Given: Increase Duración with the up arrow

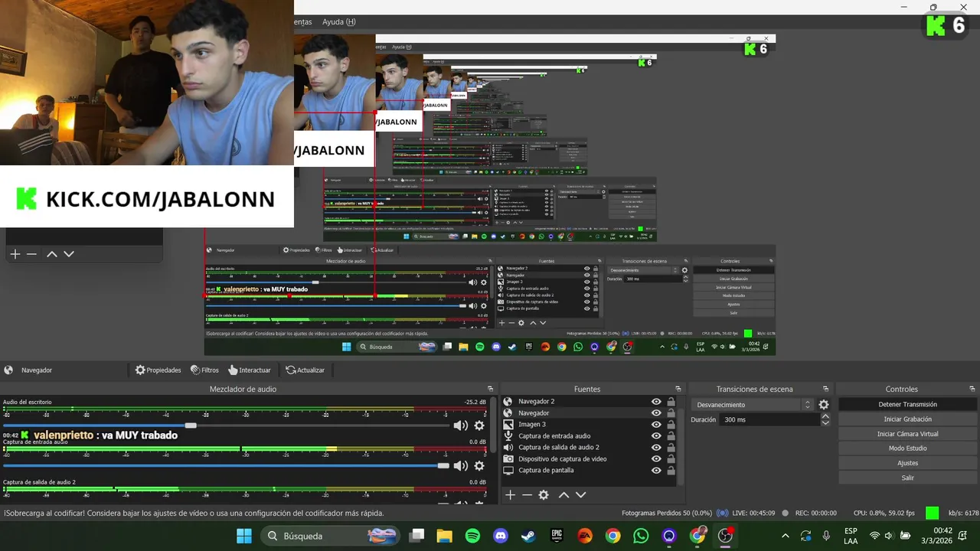Looking at the screenshot, I should coord(825,416).
